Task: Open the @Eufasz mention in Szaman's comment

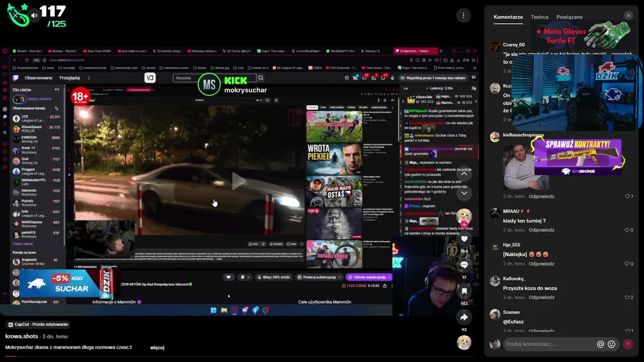Action: click(513, 322)
